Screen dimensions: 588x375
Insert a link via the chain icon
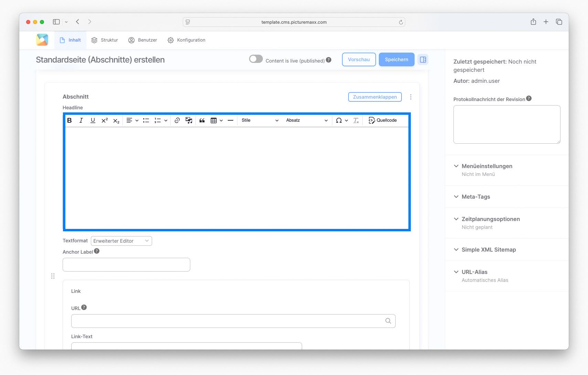pos(177,120)
